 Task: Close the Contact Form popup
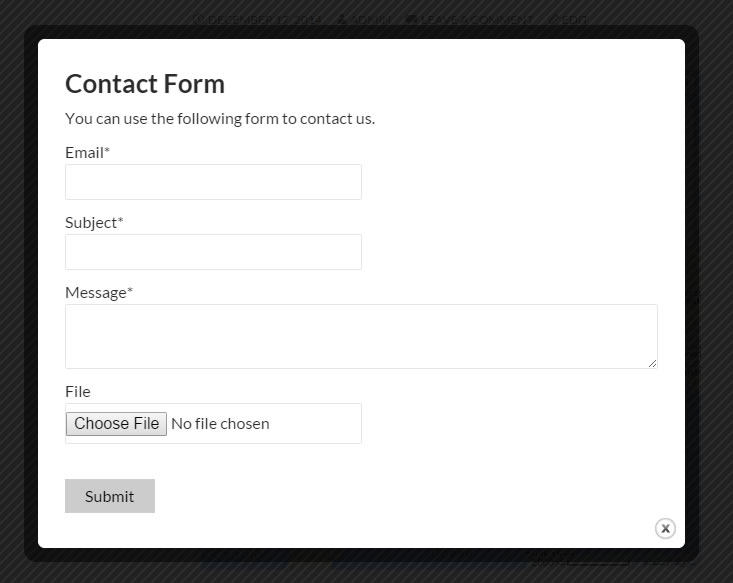(665, 528)
